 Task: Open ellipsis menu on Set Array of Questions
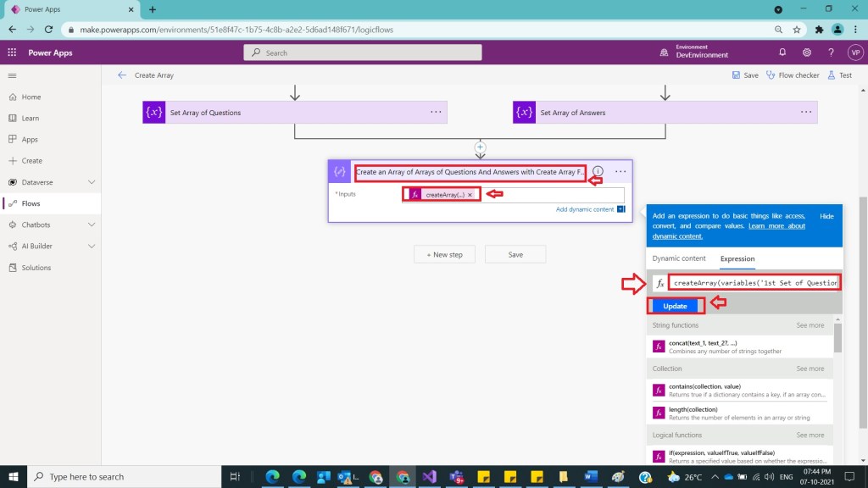(436, 112)
